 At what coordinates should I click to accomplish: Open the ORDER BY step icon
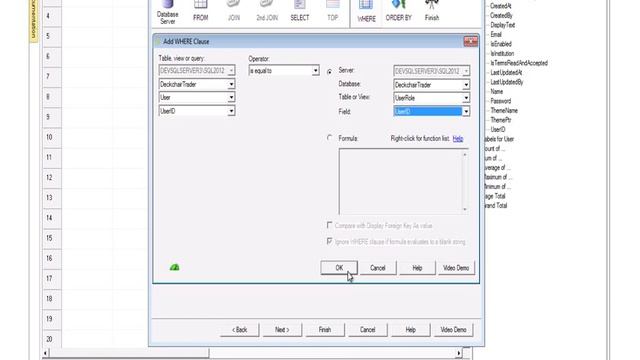(x=398, y=11)
